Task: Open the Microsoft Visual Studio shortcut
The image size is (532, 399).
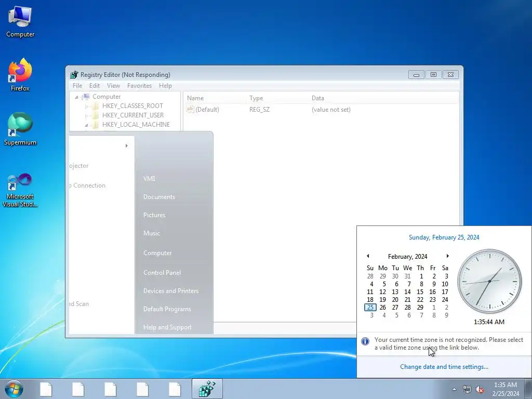Action: 20,190
